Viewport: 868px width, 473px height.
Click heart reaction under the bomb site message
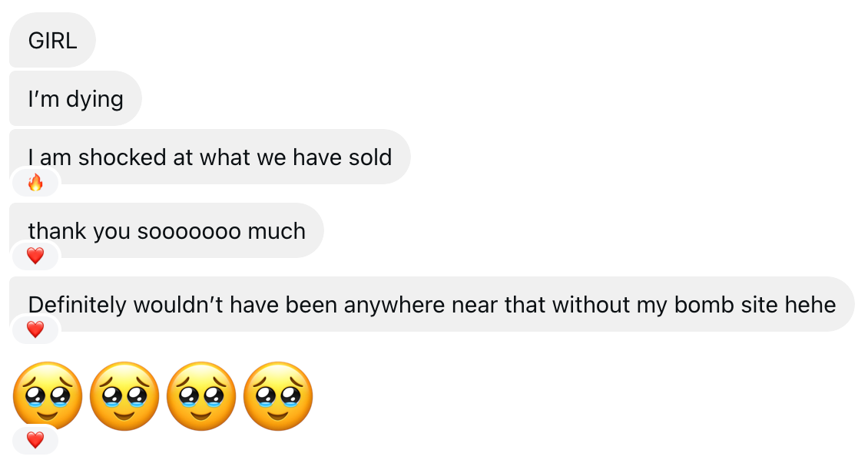[x=35, y=329]
